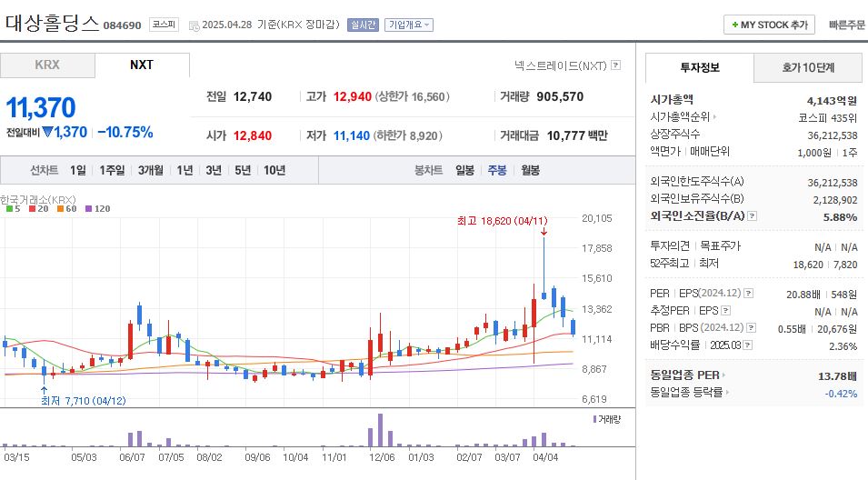The image size is (868, 480).
Task: Click the 동일업종 PER 13.78배 value
Action: (838, 376)
